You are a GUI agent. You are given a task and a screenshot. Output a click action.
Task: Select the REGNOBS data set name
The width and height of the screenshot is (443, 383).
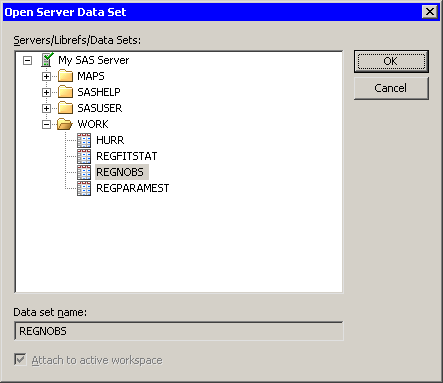pyautogui.click(x=120, y=172)
